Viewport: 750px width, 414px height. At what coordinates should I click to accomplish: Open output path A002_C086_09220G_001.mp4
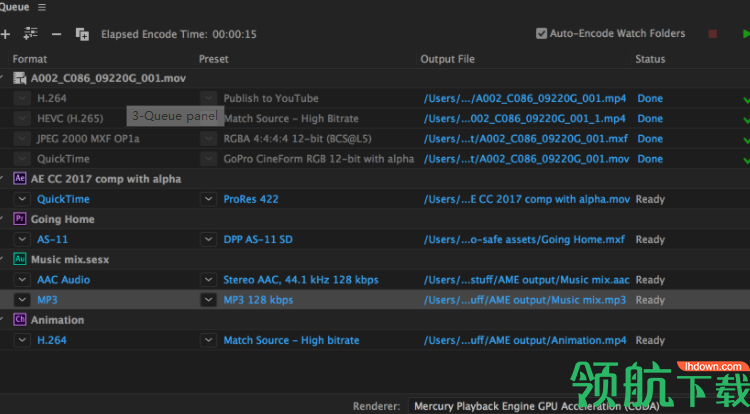(x=525, y=98)
